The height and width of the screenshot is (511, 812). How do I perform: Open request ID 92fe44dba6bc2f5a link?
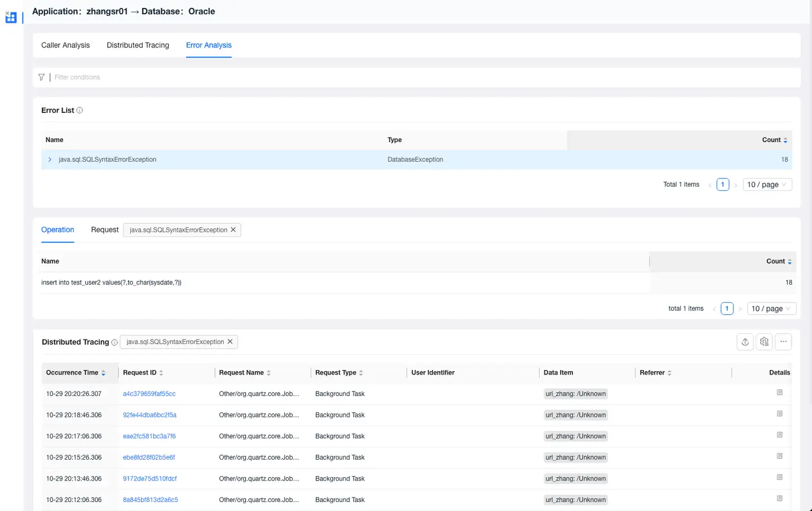pyautogui.click(x=149, y=415)
